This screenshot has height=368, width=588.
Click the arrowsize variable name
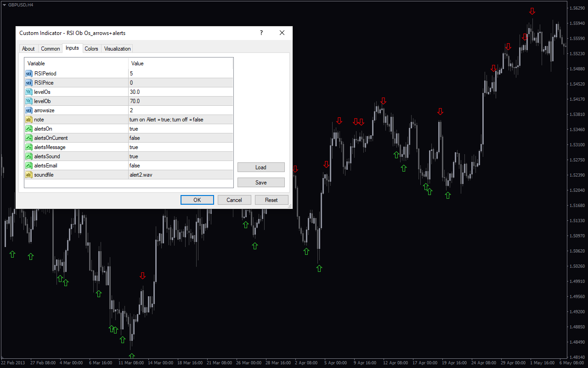tap(44, 110)
